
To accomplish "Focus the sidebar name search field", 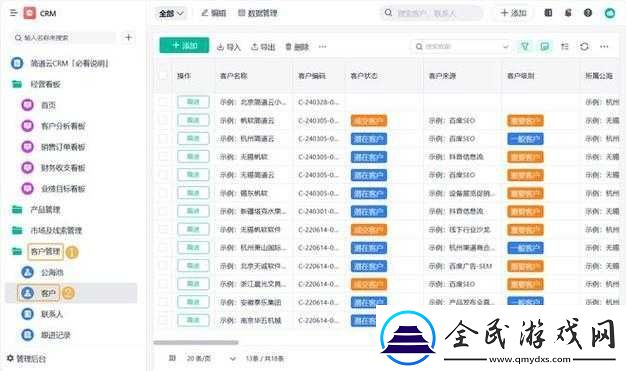I will click(x=64, y=38).
